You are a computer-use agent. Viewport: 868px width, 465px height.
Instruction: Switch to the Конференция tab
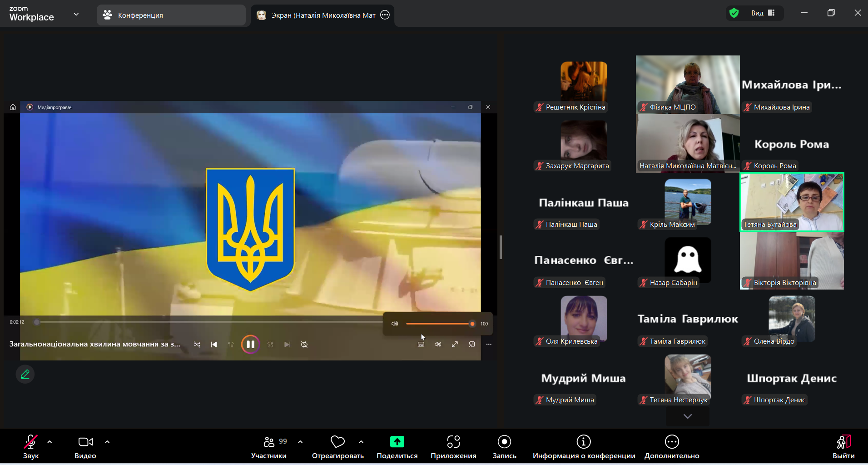171,15
